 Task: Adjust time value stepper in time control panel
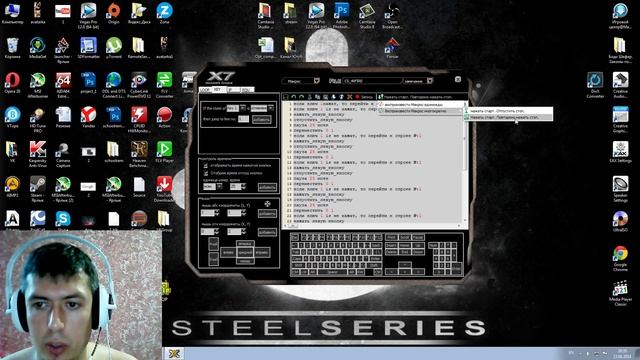tap(243, 187)
